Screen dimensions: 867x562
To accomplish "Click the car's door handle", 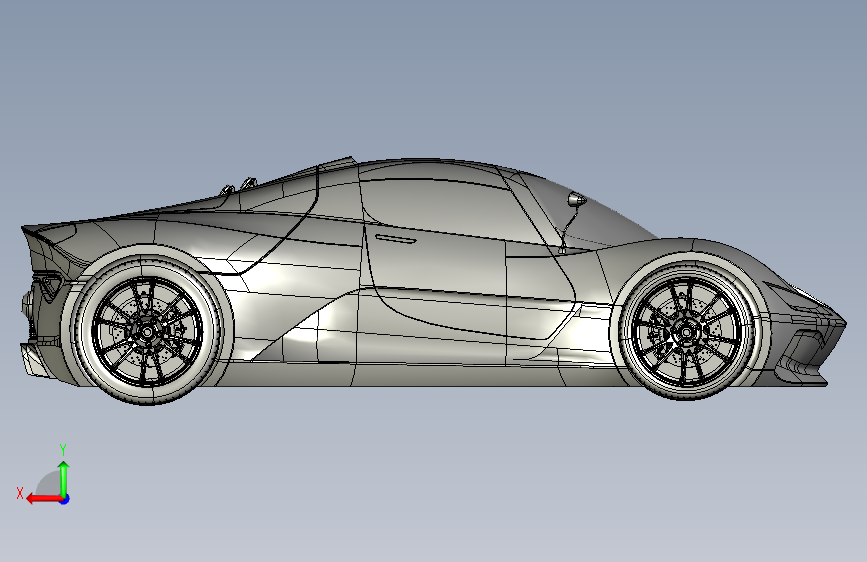I will click(396, 238).
